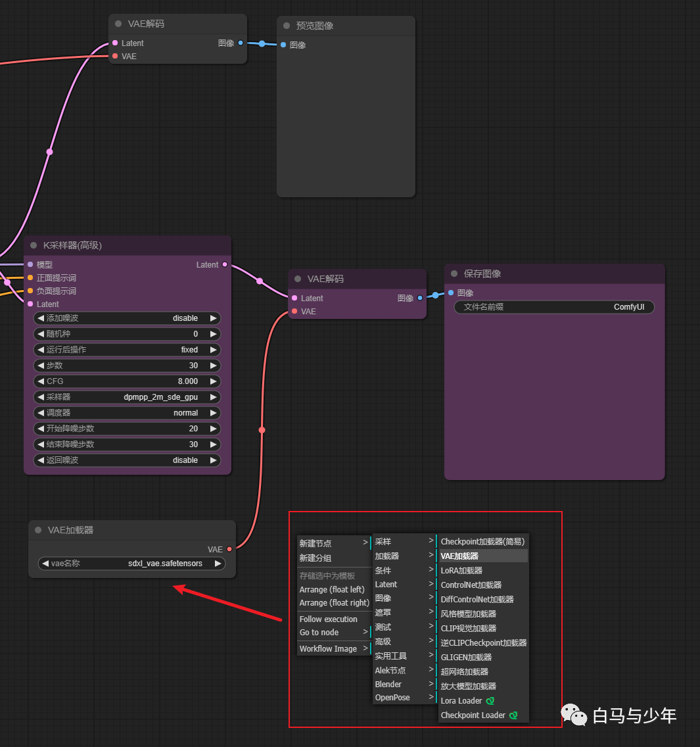
Task: Switch 运行后操作 fixed value using left arrow
Action: [41, 350]
